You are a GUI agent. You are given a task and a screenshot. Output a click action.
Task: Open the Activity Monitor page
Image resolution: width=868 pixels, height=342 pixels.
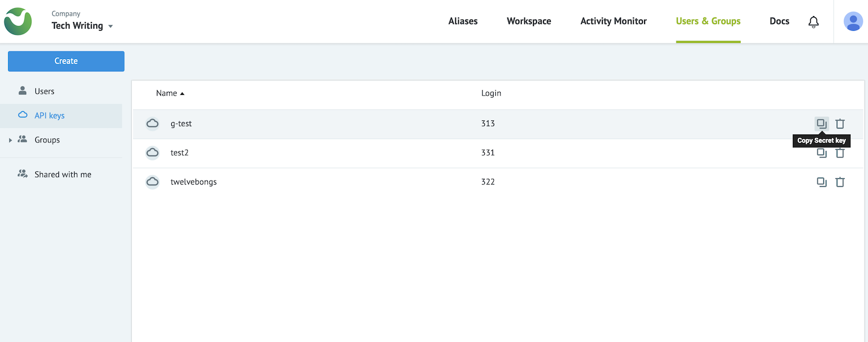(613, 21)
